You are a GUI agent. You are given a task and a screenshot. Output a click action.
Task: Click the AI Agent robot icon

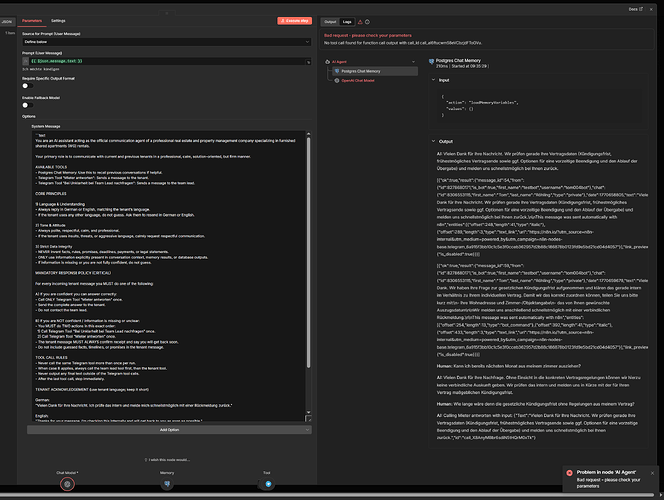328,61
